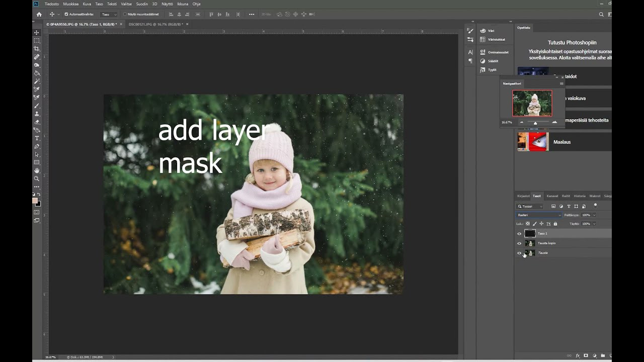Enable Näytä muuntosäätimet checkbox
Screen dimensions: 644x362
pos(124,14)
